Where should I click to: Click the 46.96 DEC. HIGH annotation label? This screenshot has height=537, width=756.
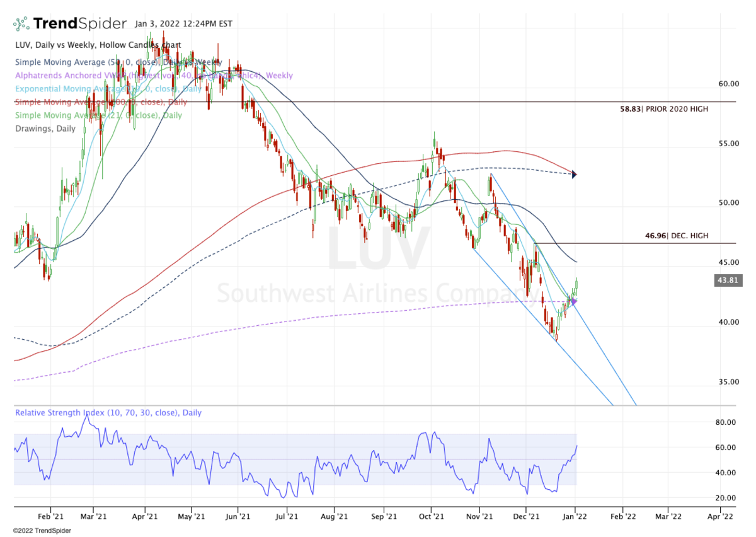click(676, 235)
